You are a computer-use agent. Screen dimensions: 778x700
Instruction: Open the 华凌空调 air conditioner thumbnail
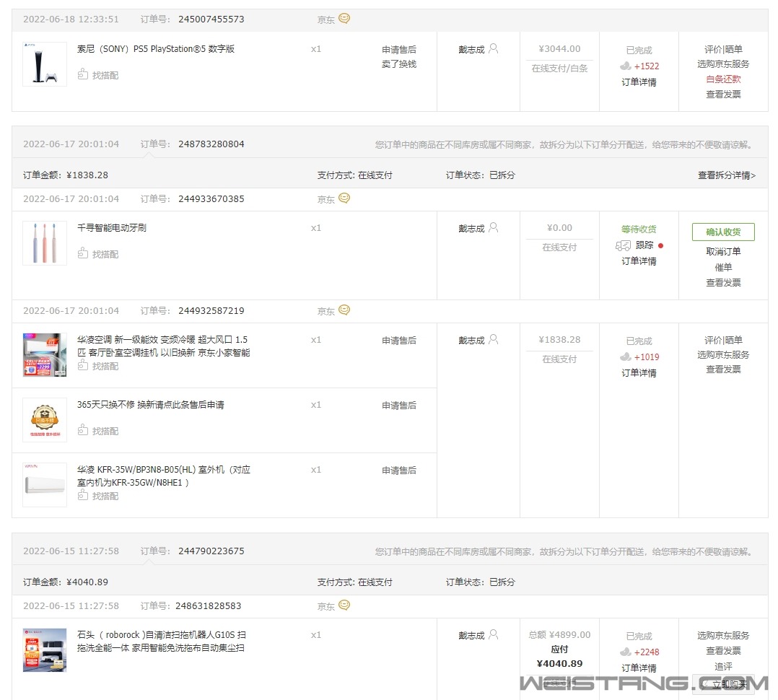pos(45,355)
